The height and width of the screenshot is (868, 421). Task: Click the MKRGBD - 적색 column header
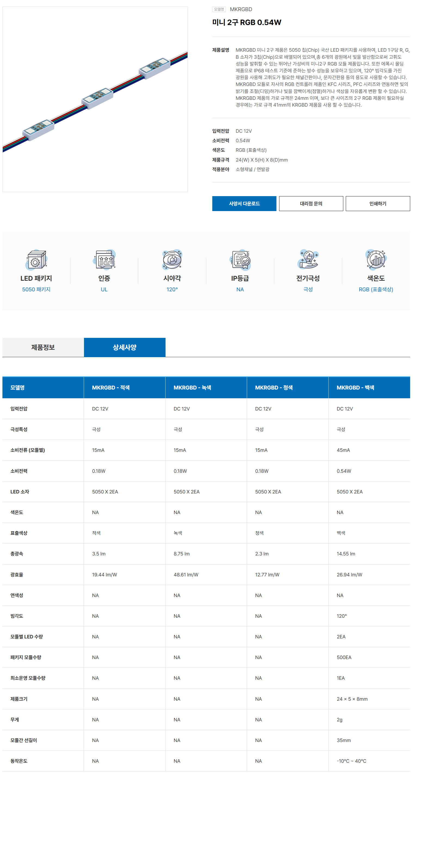[x=111, y=388]
